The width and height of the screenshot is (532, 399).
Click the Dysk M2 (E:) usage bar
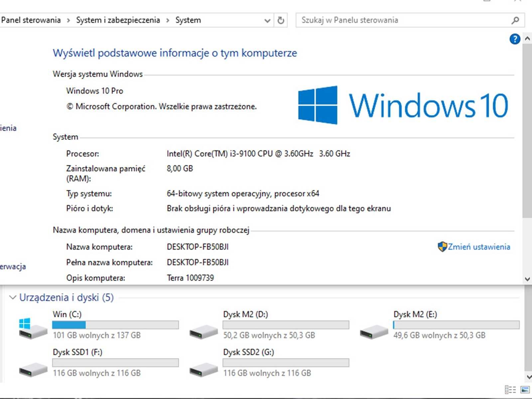pos(456,325)
